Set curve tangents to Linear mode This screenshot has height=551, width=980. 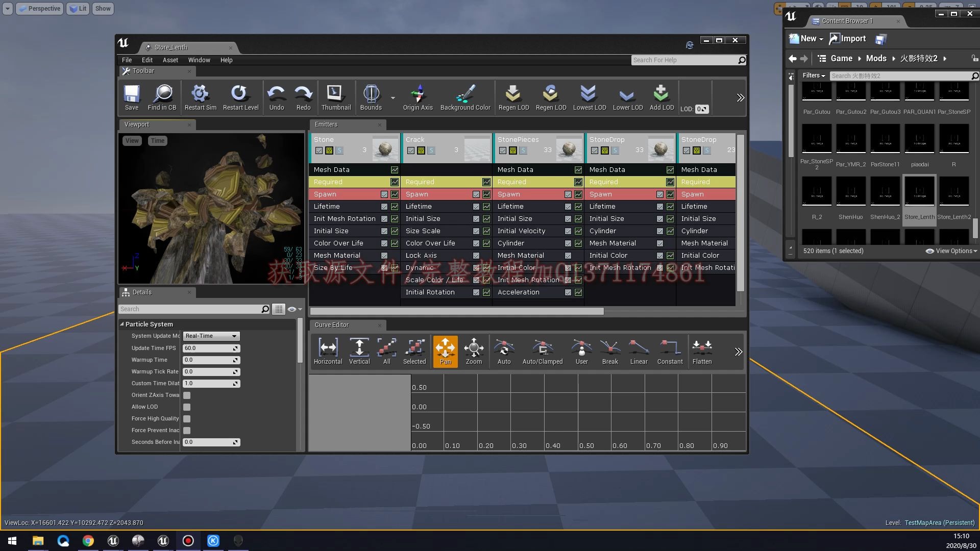pos(639,351)
